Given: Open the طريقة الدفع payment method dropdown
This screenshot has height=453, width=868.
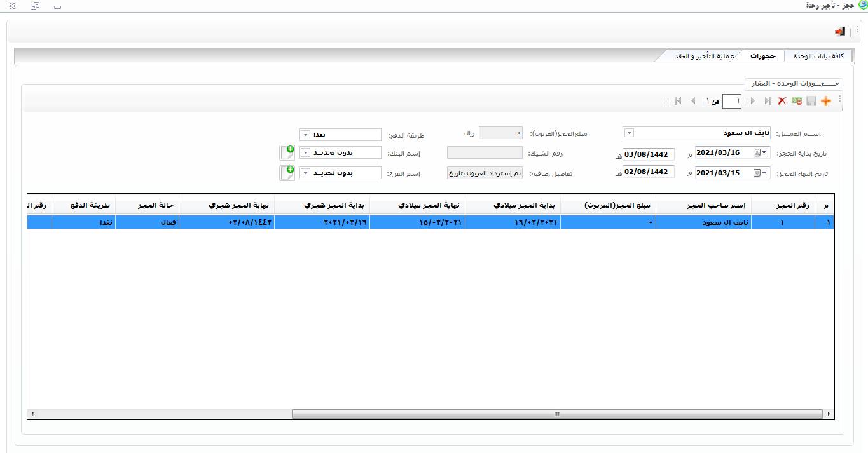Looking at the screenshot, I should 305,135.
